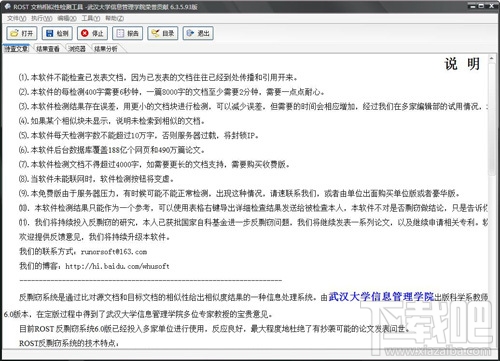This screenshot has height=361, width=500.
Task: Click line (10) about 只能作为一个参考
Action: [x=253, y=208]
